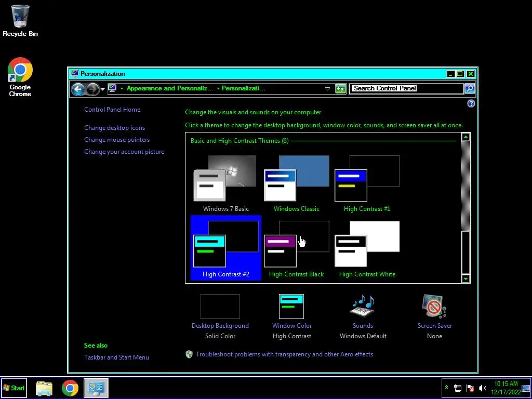Screen dimensions: 532x399
Task: Open the Start menu
Action: click(x=14, y=388)
